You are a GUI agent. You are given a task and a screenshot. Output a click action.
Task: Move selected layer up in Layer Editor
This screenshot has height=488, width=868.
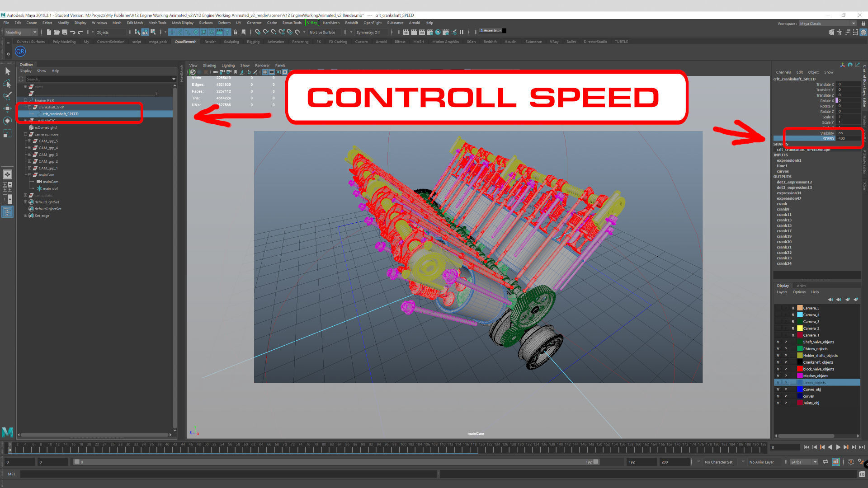coord(830,300)
